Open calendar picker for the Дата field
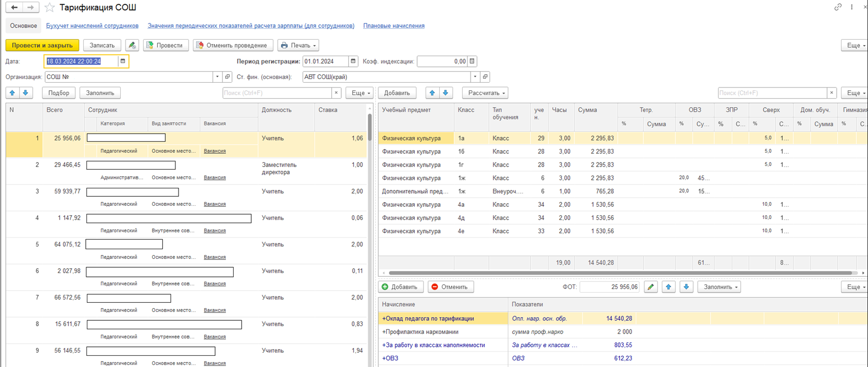 (x=122, y=62)
